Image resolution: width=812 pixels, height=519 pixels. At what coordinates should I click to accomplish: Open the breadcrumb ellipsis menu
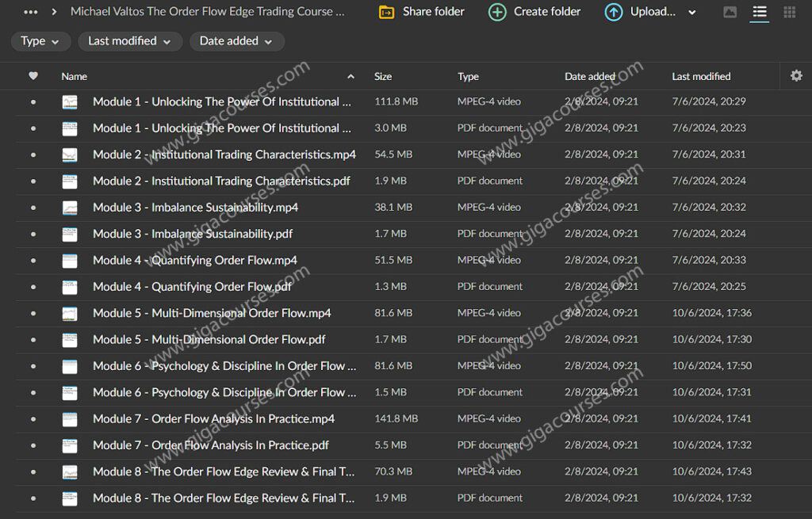coord(30,12)
